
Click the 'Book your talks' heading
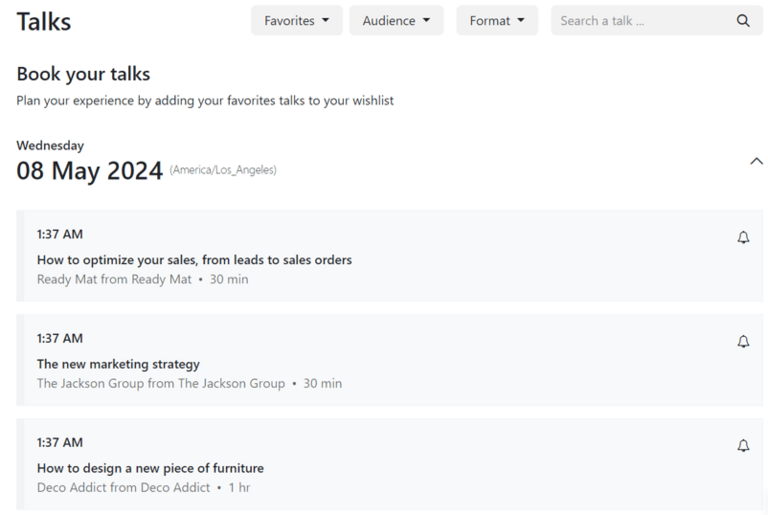pyautogui.click(x=83, y=75)
